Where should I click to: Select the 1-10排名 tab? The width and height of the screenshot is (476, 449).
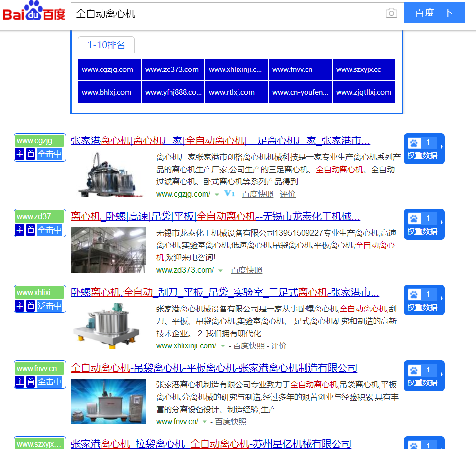tap(106, 45)
